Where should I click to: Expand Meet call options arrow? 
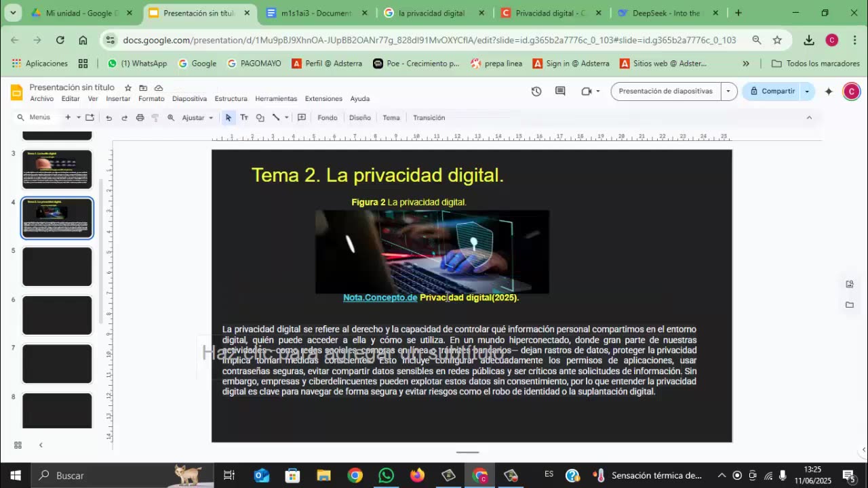(x=597, y=91)
